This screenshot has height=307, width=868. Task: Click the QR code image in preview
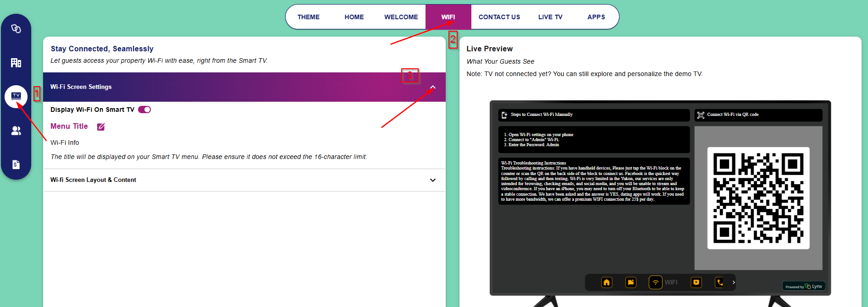(758, 198)
